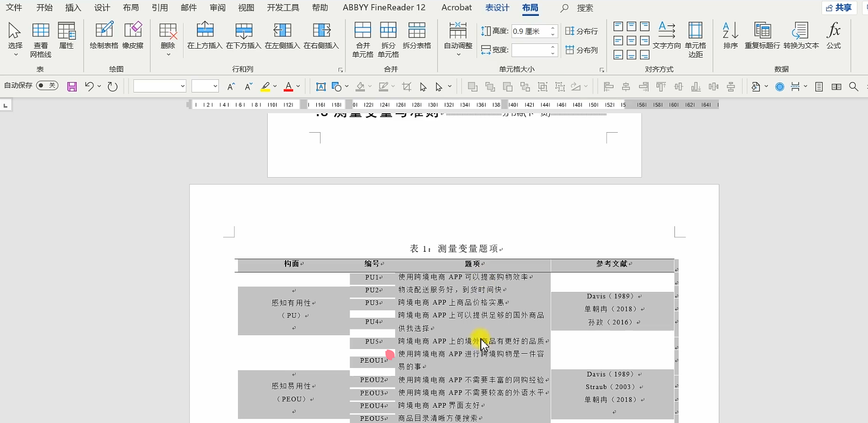Screen dimensions: 868x423
Task: Open highlight color dropdown arrow
Action: tap(275, 87)
